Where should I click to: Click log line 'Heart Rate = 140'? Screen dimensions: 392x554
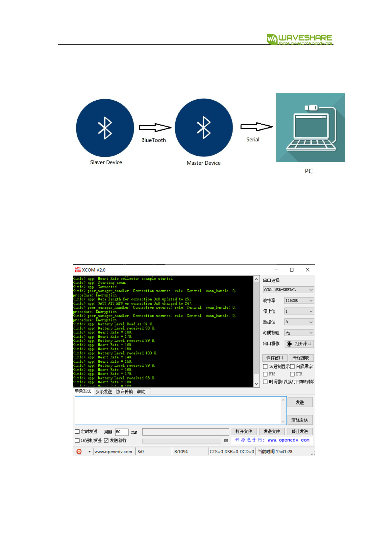coord(102,357)
